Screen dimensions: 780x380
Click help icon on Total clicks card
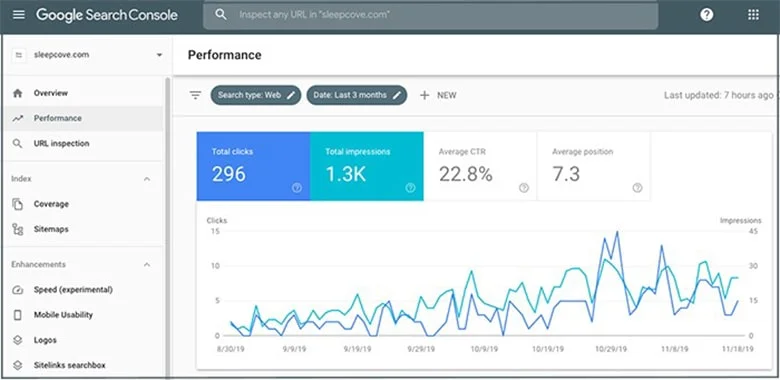[x=297, y=188]
